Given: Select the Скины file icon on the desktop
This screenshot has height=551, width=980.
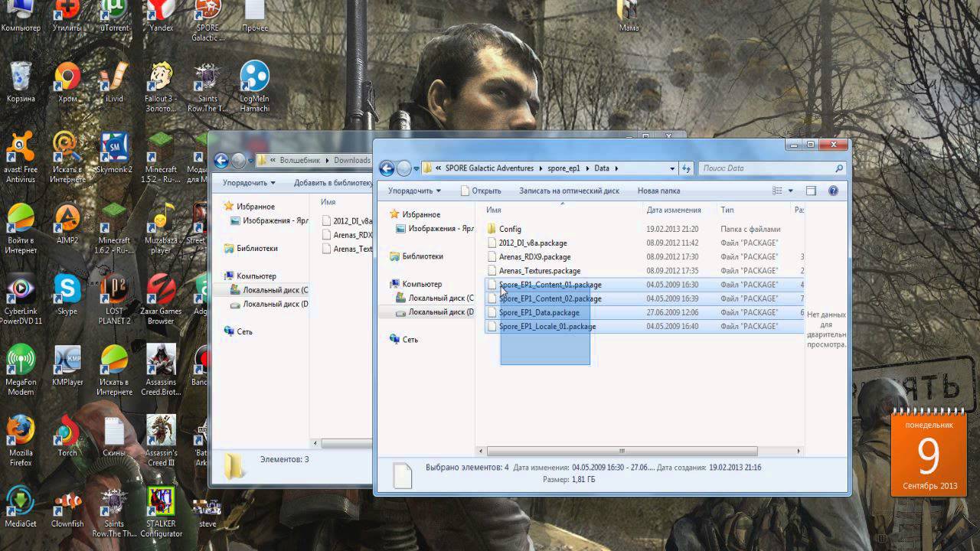Looking at the screenshot, I should coord(114,435).
